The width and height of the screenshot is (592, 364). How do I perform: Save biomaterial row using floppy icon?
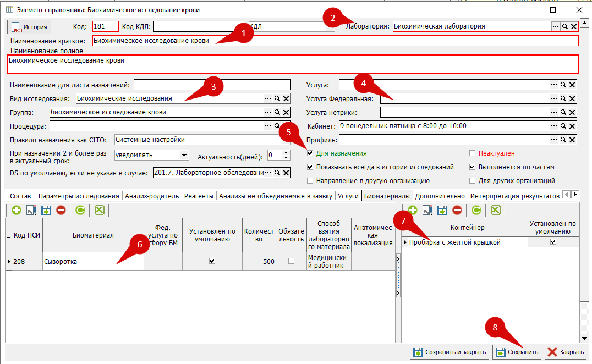[x=46, y=210]
